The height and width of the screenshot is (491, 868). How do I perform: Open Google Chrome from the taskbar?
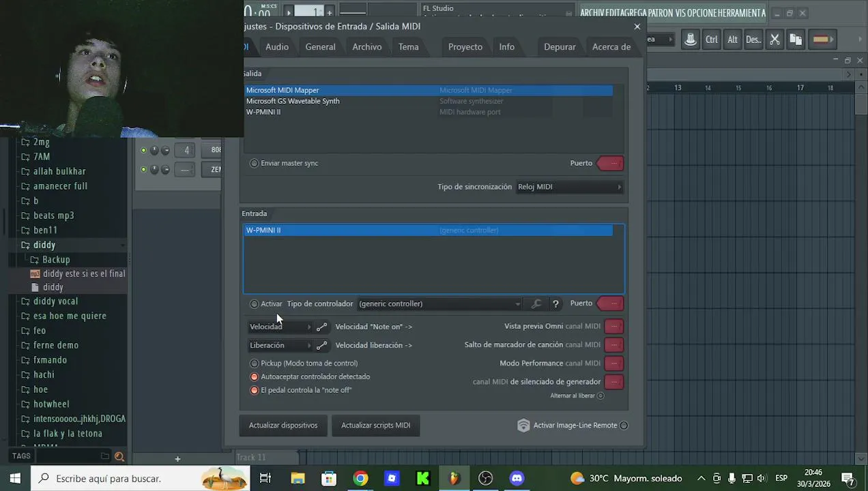(x=360, y=479)
